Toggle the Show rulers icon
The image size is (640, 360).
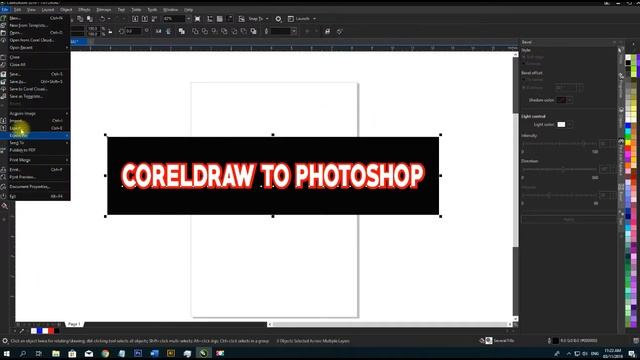pyautogui.click(x=210, y=19)
